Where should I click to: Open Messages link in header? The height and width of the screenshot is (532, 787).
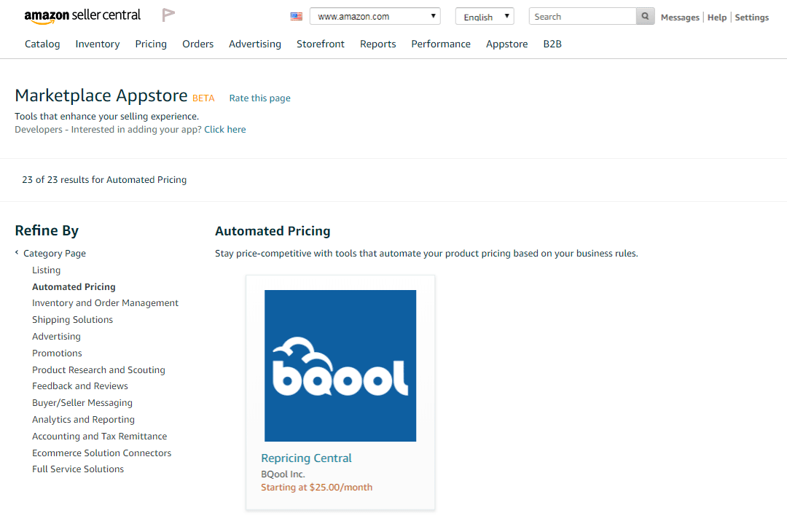tap(680, 17)
